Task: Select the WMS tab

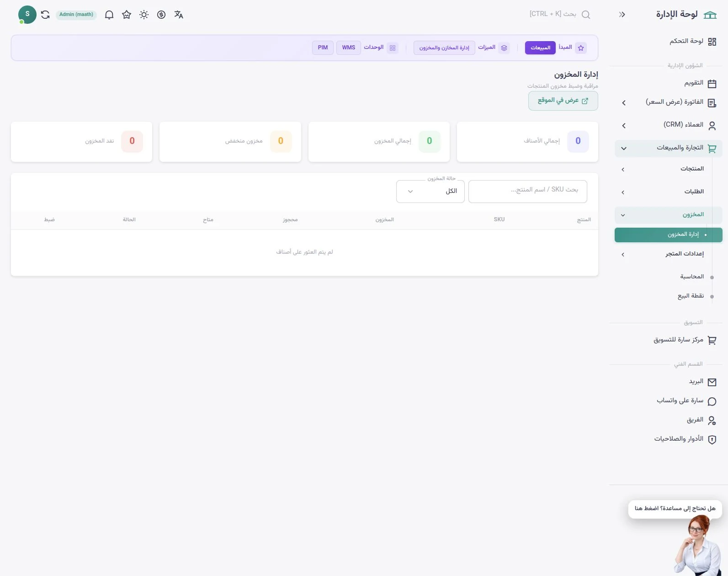Action: click(349, 48)
